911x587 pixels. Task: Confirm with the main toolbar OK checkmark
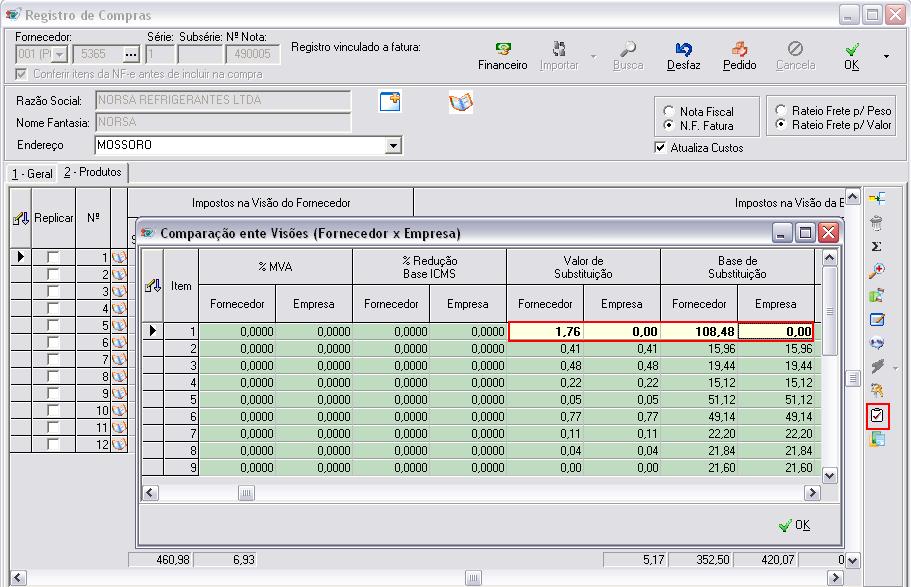click(x=852, y=56)
